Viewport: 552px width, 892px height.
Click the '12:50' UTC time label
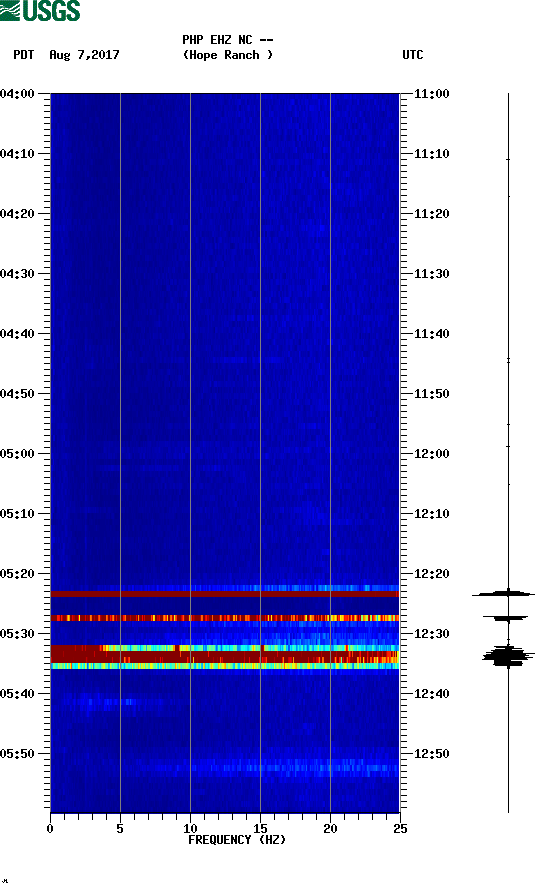click(431, 754)
